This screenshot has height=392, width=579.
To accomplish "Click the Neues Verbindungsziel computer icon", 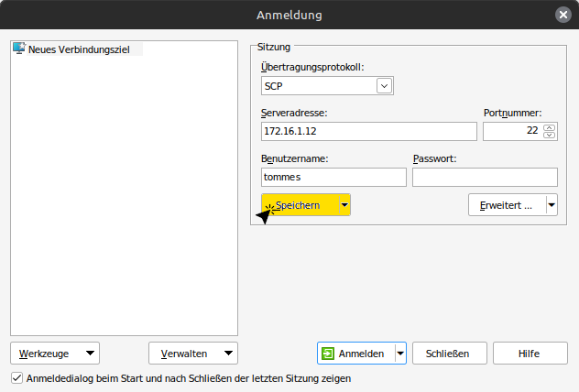I will pyautogui.click(x=19, y=49).
